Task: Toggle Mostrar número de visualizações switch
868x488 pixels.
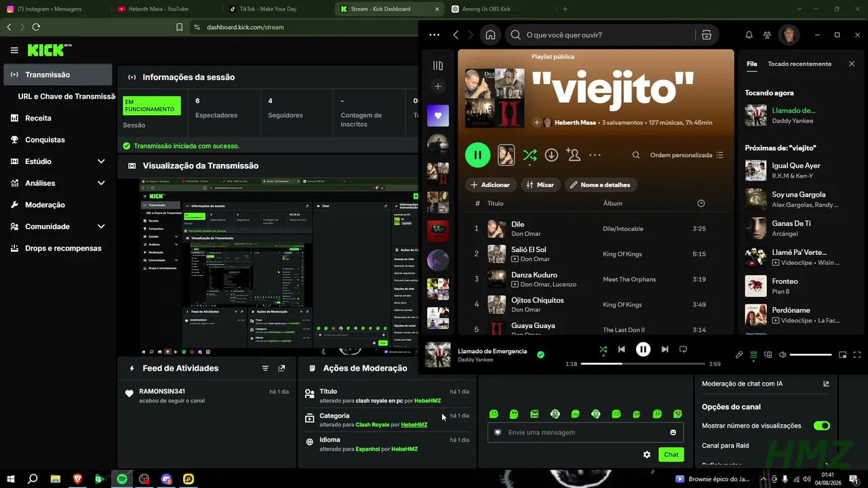Action: (821, 426)
